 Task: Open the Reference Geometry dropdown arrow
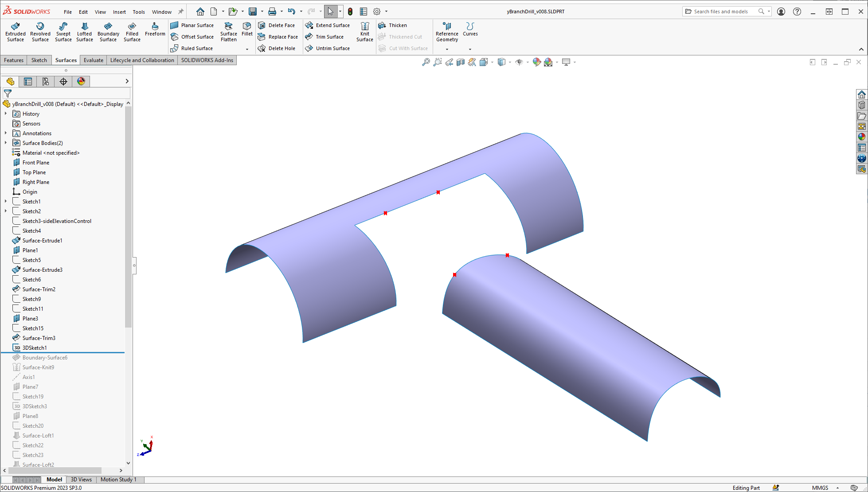(447, 49)
